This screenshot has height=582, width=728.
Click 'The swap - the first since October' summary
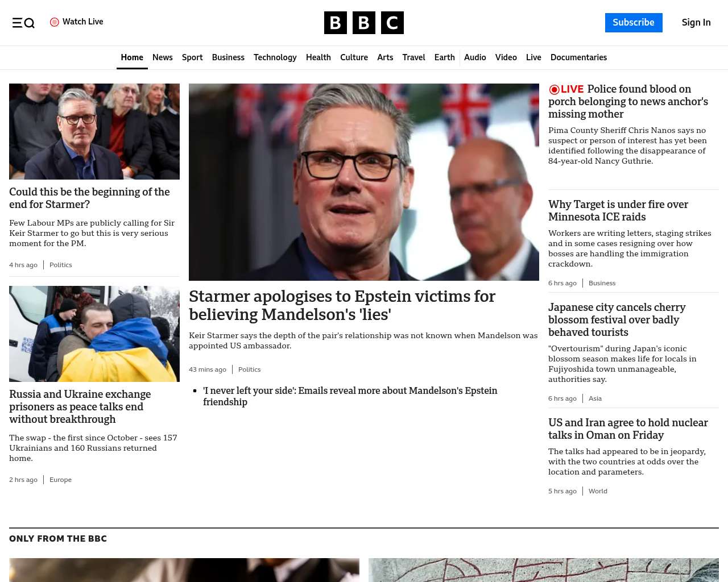click(93, 448)
